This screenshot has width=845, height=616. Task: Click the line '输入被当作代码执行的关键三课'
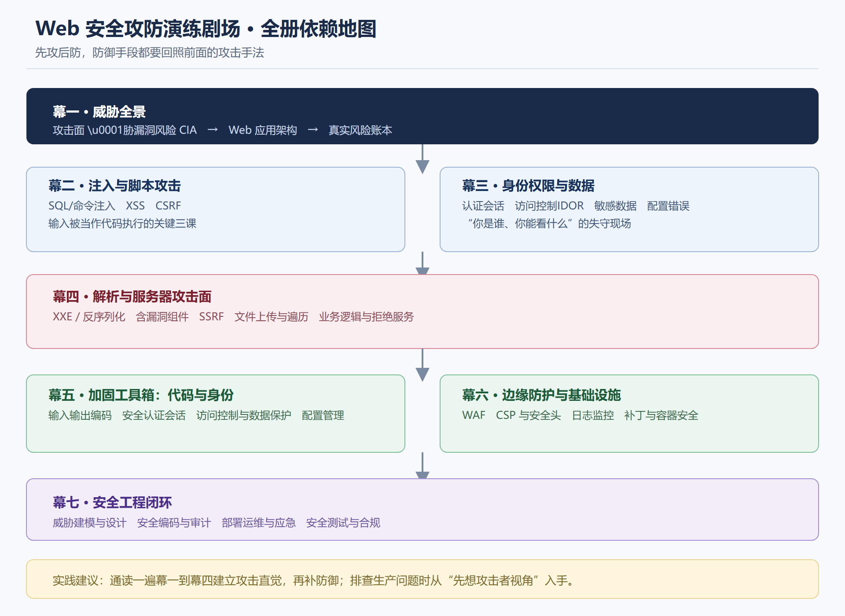pyautogui.click(x=122, y=224)
